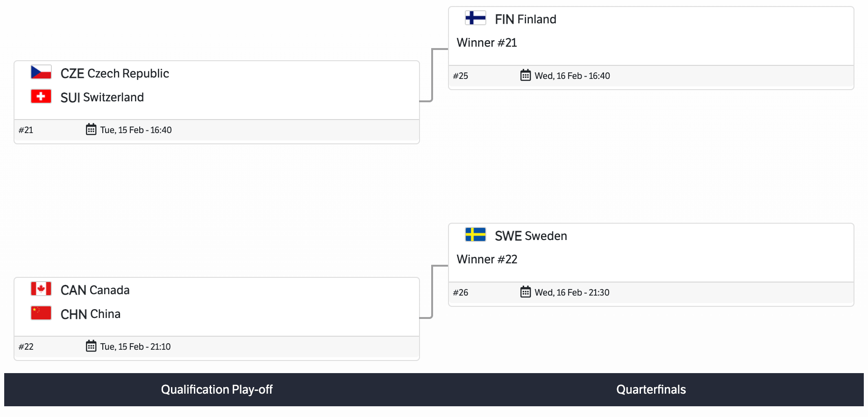Open FIN Finland team link
This screenshot has height=417, width=868.
pos(526,19)
